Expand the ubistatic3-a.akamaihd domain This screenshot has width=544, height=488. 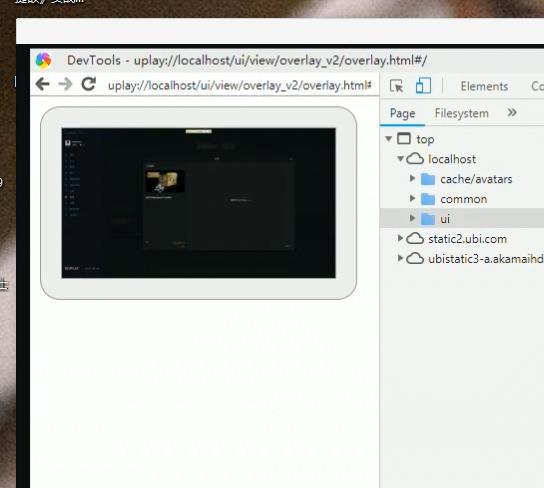(400, 258)
